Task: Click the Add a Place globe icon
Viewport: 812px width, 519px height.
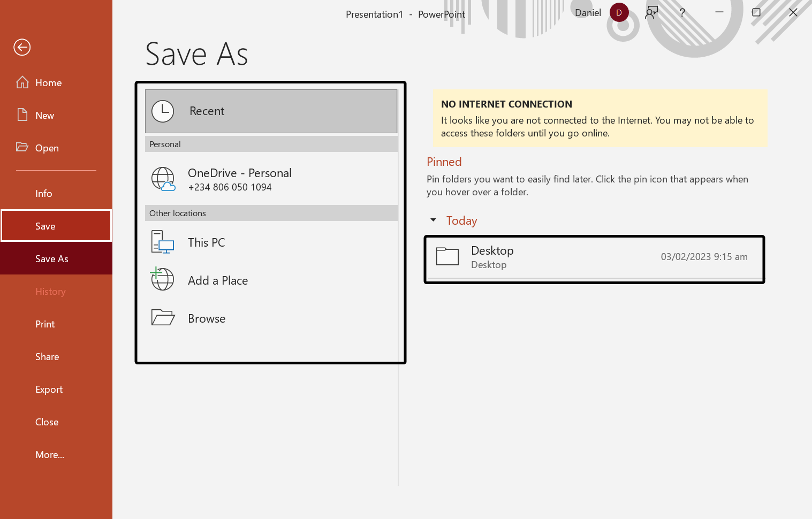Action: click(162, 279)
